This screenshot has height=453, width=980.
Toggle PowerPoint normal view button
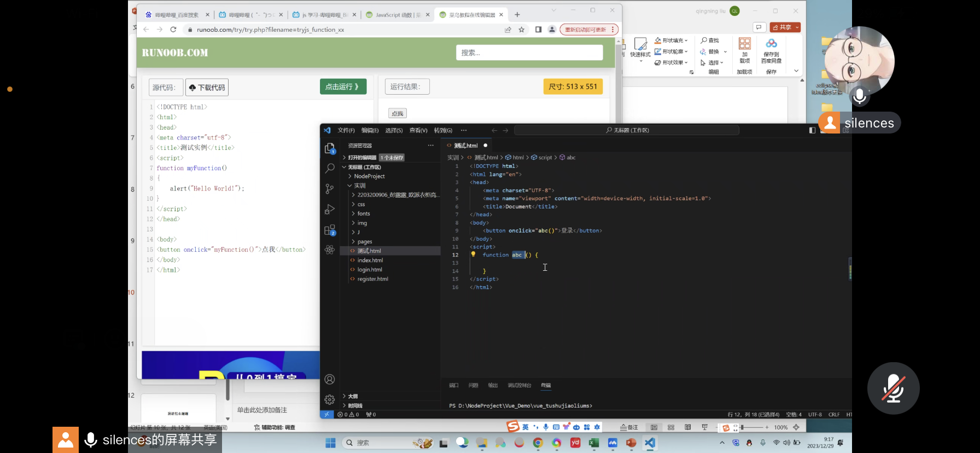[654, 427]
